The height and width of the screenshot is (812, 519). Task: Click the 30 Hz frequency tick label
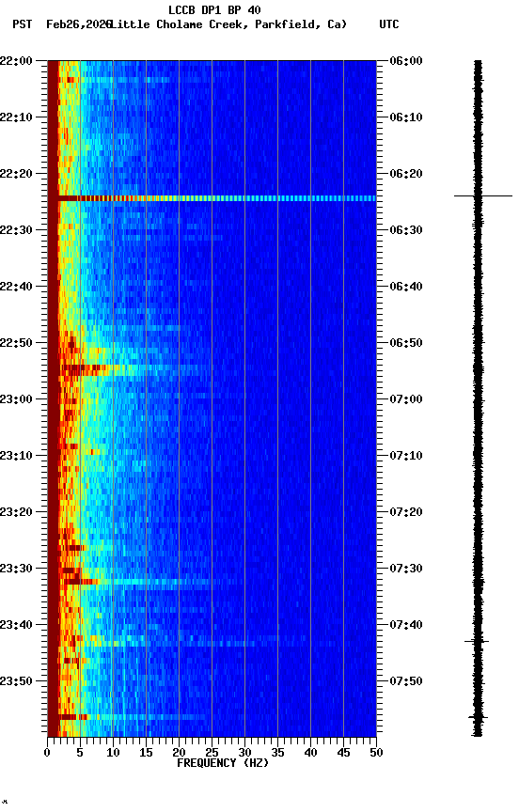pyautogui.click(x=244, y=753)
